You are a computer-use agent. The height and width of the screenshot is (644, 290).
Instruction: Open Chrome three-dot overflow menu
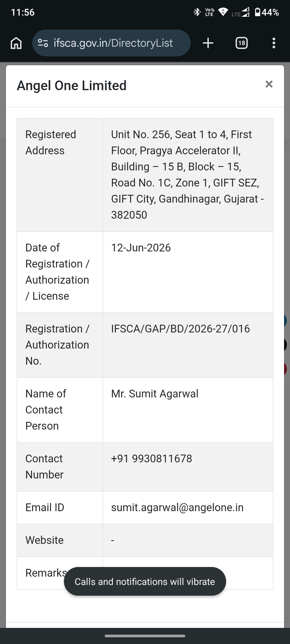(x=274, y=43)
